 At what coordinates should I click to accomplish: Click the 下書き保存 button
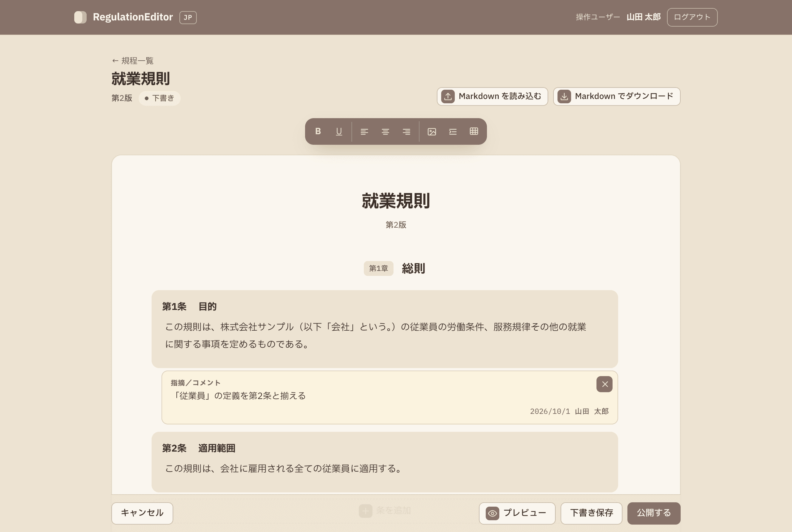[x=591, y=513]
